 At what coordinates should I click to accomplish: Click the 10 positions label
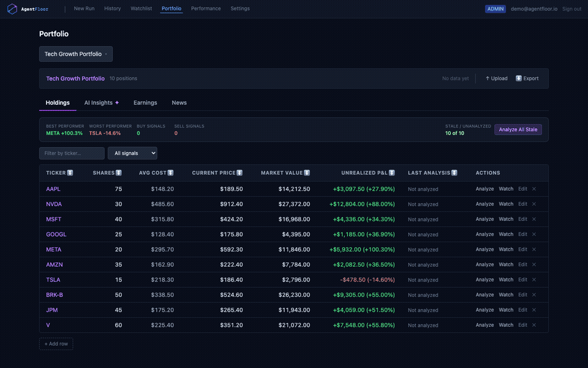click(x=123, y=79)
